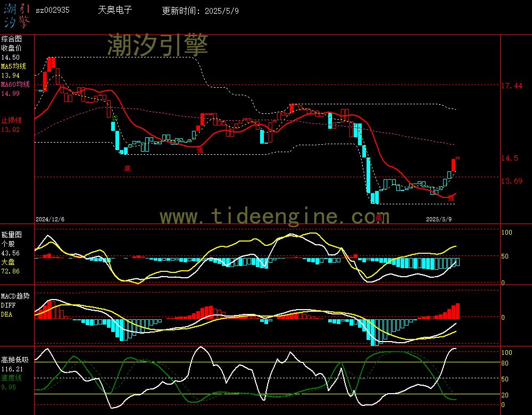This screenshot has height=415, width=532.
Task: Click the stock name 天奥电子
Action: tap(115, 10)
